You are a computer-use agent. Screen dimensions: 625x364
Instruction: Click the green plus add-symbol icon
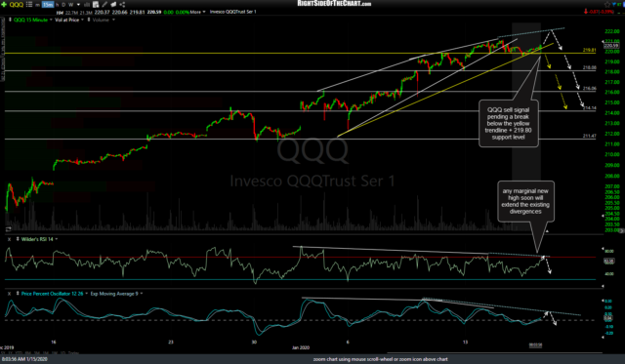pyautogui.click(x=4, y=4)
